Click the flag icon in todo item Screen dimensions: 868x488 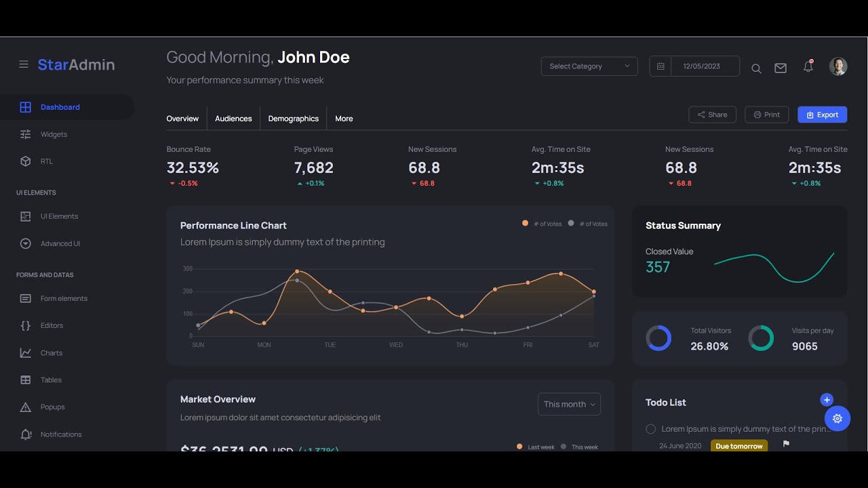[x=787, y=444]
